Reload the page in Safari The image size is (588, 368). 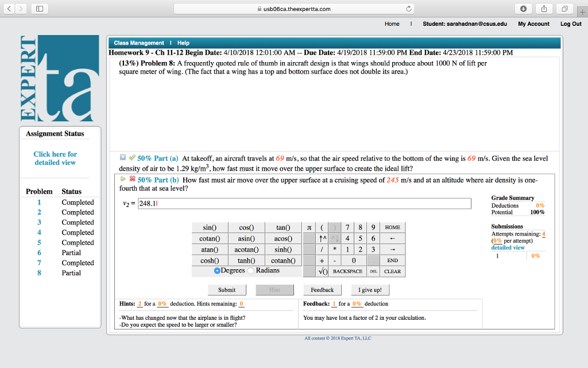tap(408, 9)
